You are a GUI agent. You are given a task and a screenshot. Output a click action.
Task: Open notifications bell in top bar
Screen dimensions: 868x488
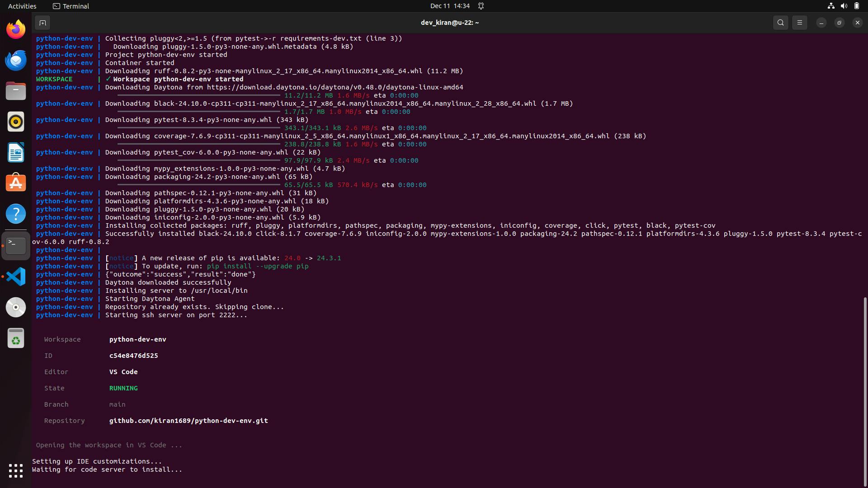(481, 6)
